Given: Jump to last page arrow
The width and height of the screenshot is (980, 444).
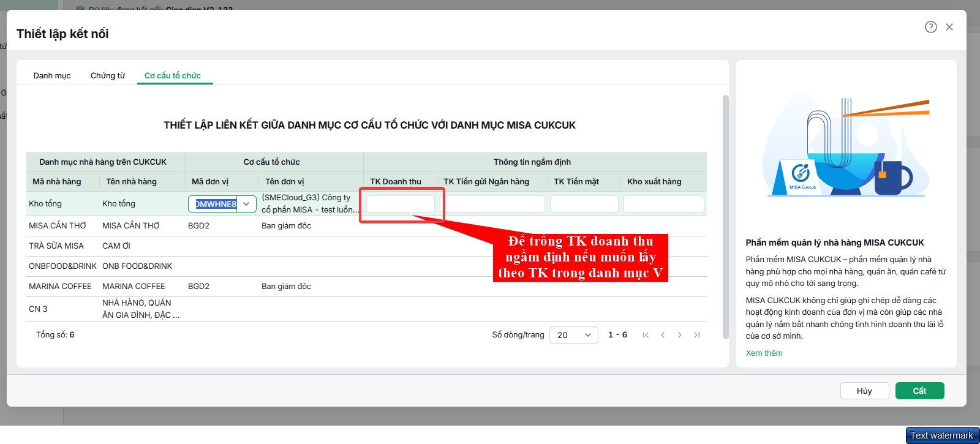Looking at the screenshot, I should point(696,335).
